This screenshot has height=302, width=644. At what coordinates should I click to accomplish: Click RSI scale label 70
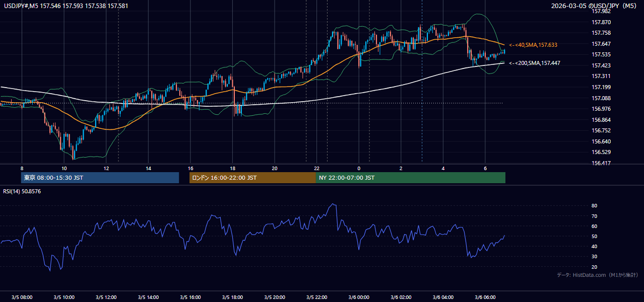594,216
